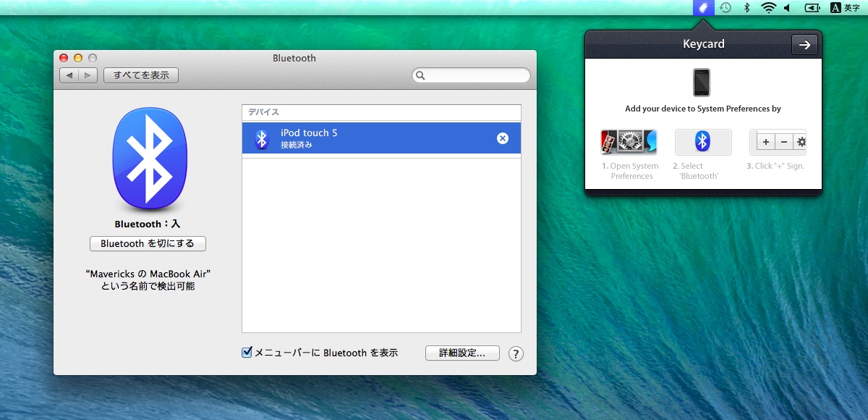Click Bluetooth icon beside iPod touch 5
The width and height of the screenshot is (868, 420).
click(x=263, y=138)
